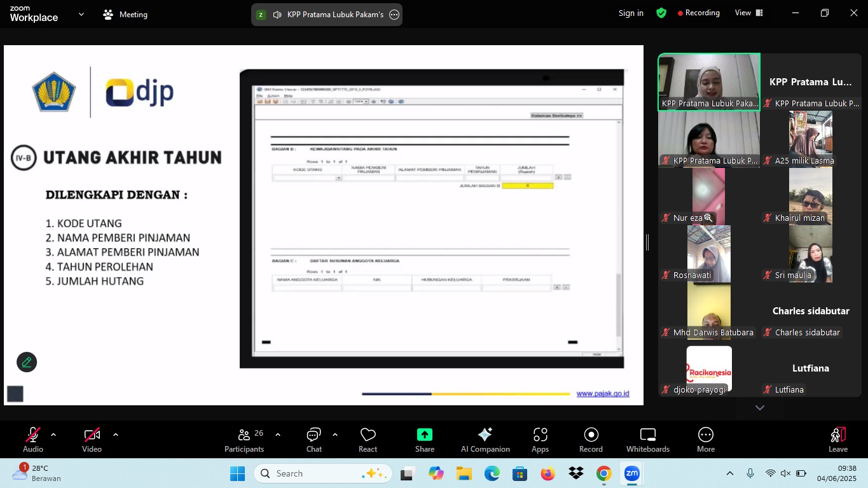
Task: Click the green Share screen button
Action: pyautogui.click(x=424, y=440)
